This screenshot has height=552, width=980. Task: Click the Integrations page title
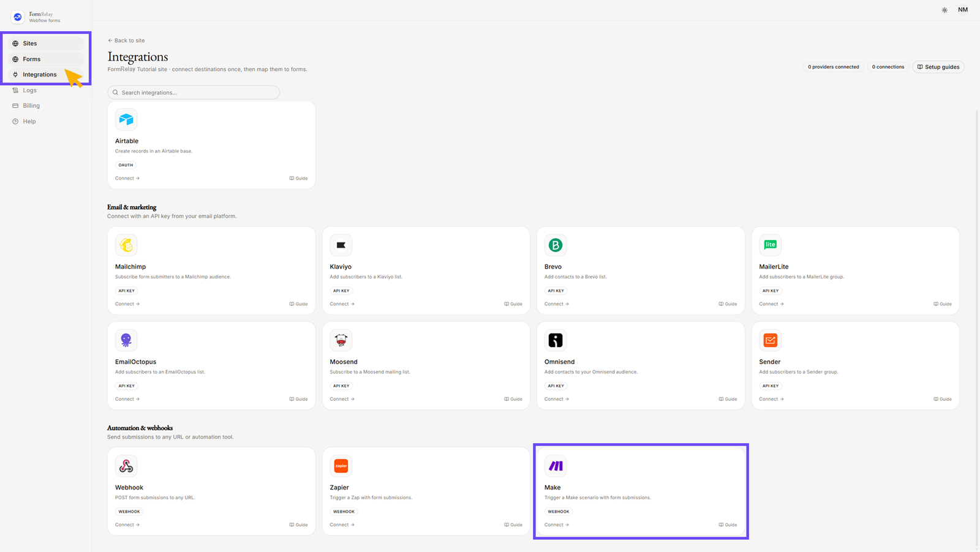[x=138, y=57]
